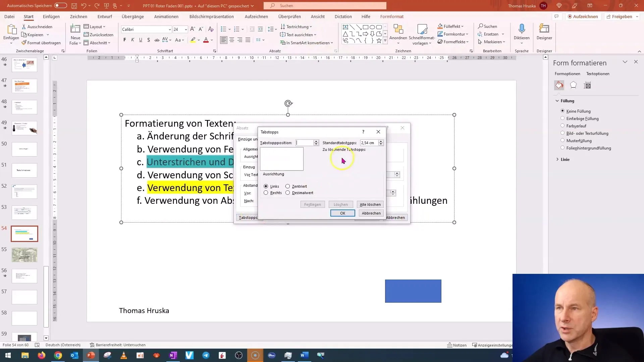Select Zentriert alignment radio button
644x362 pixels.
(287, 186)
